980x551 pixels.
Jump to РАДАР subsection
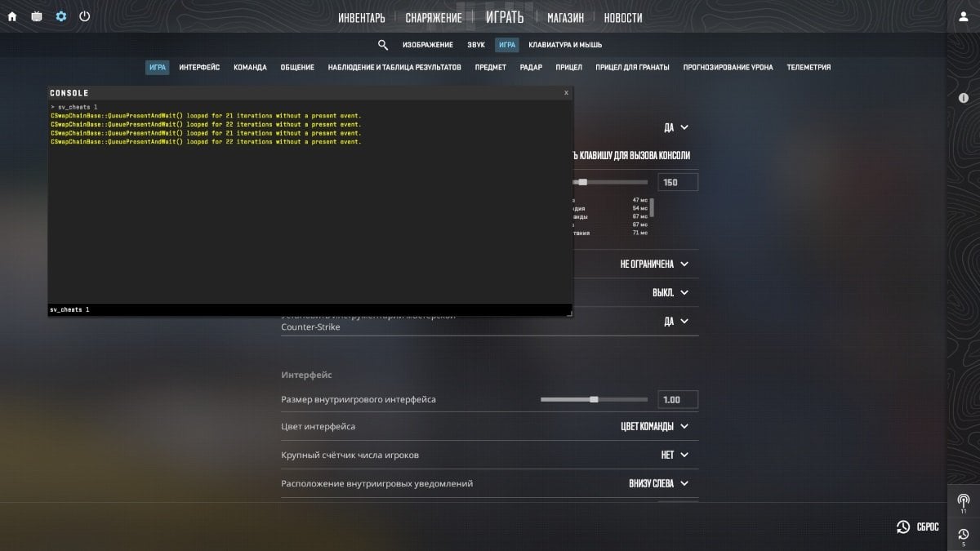pos(531,67)
